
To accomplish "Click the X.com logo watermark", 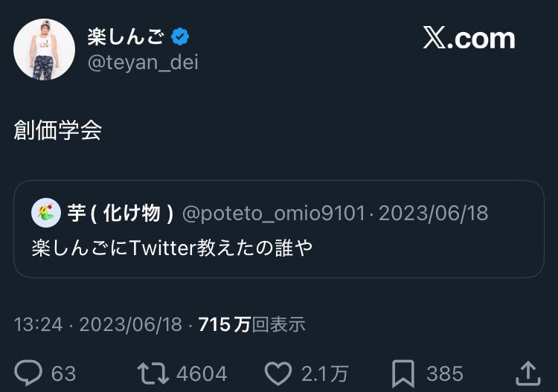I will (469, 38).
